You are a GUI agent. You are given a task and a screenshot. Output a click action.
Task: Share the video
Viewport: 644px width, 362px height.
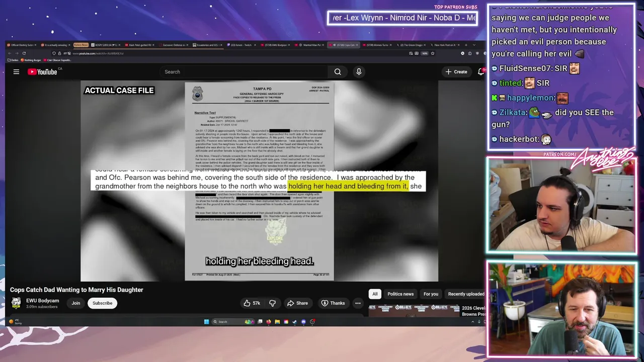pyautogui.click(x=297, y=303)
